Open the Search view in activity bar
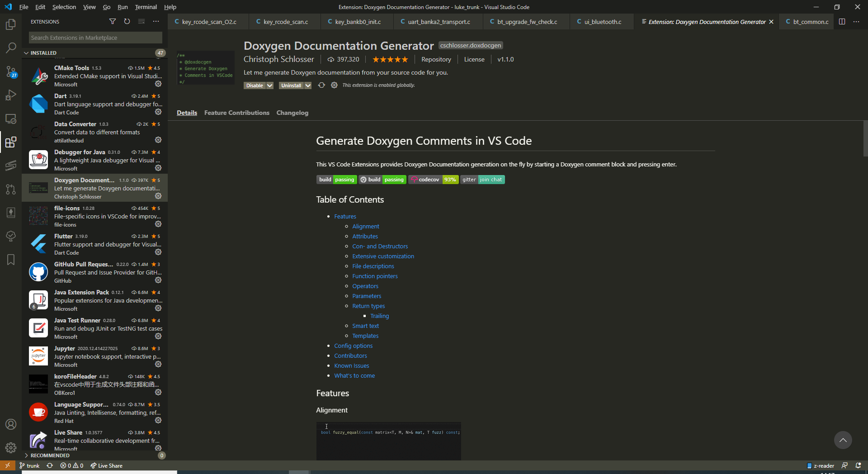868x474 pixels. (x=11, y=48)
